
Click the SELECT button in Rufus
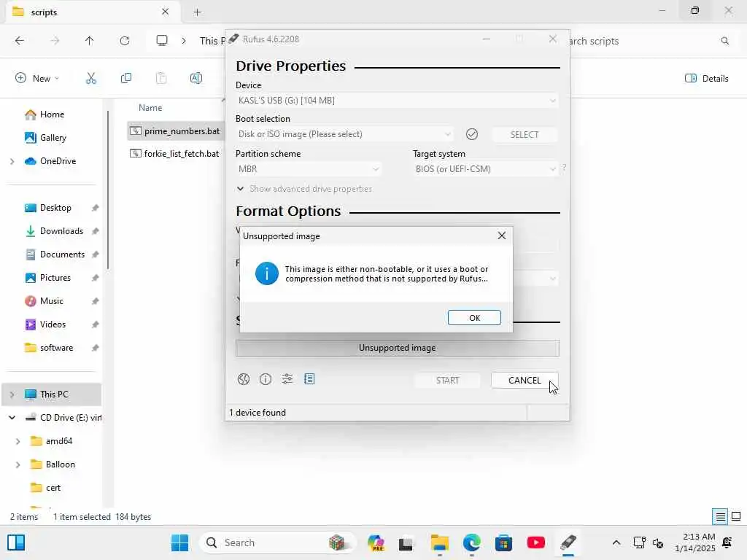click(x=525, y=135)
